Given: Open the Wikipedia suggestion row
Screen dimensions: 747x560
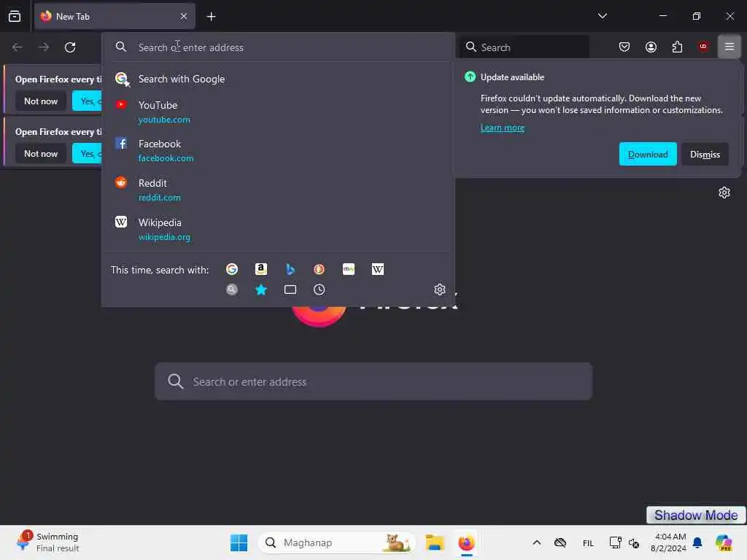Looking at the screenshot, I should tap(279, 230).
